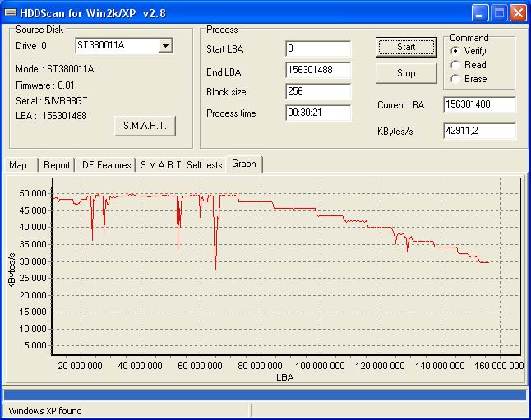Click the '80 000 000' X-axis label on graph

coord(260,366)
